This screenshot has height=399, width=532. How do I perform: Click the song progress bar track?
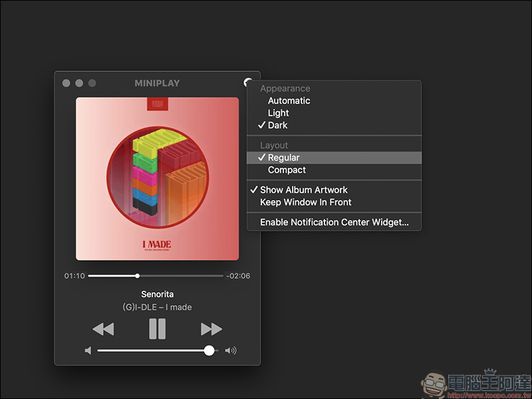point(156,276)
